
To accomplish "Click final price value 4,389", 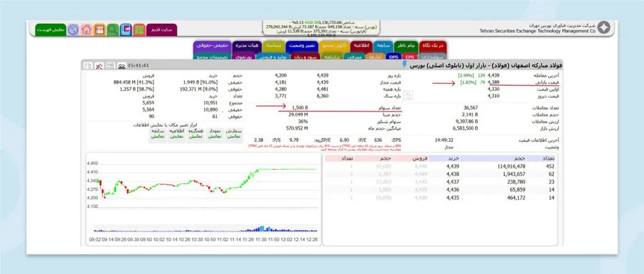I will (494, 82).
